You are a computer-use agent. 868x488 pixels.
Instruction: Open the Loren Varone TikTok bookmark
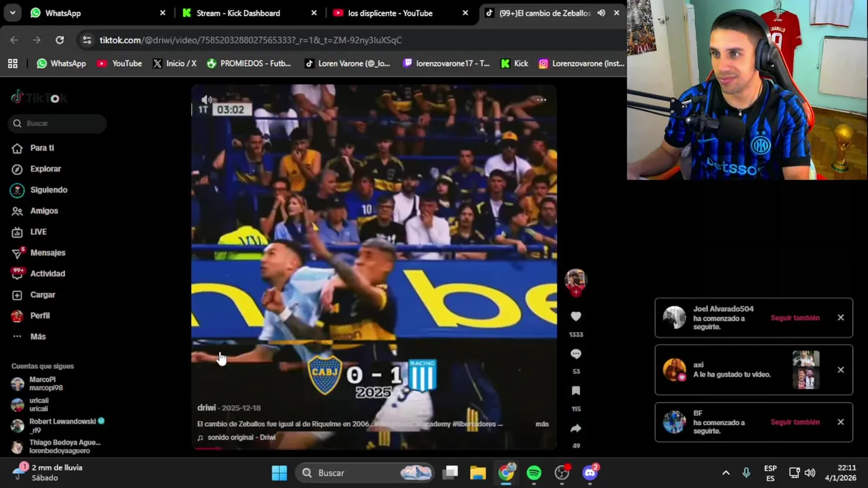(x=347, y=63)
